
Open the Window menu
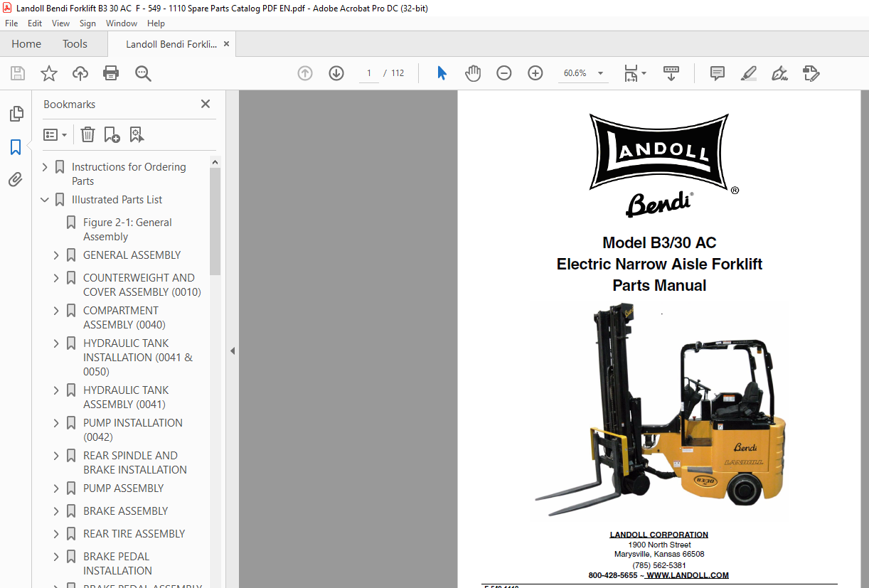(122, 23)
